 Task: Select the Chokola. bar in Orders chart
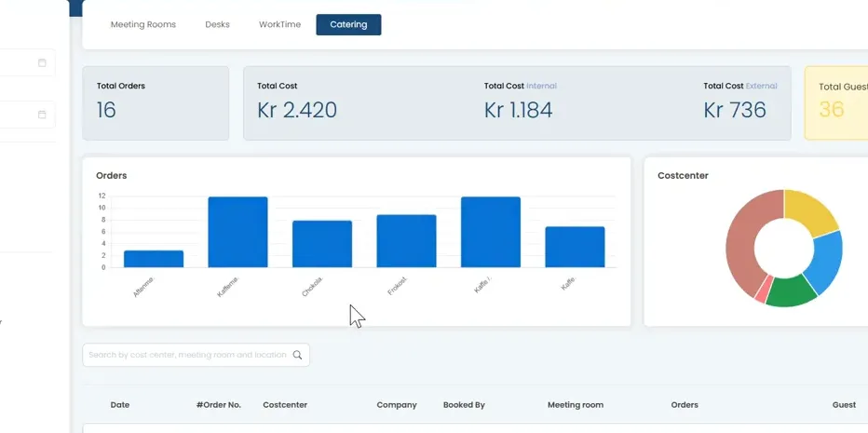point(321,244)
